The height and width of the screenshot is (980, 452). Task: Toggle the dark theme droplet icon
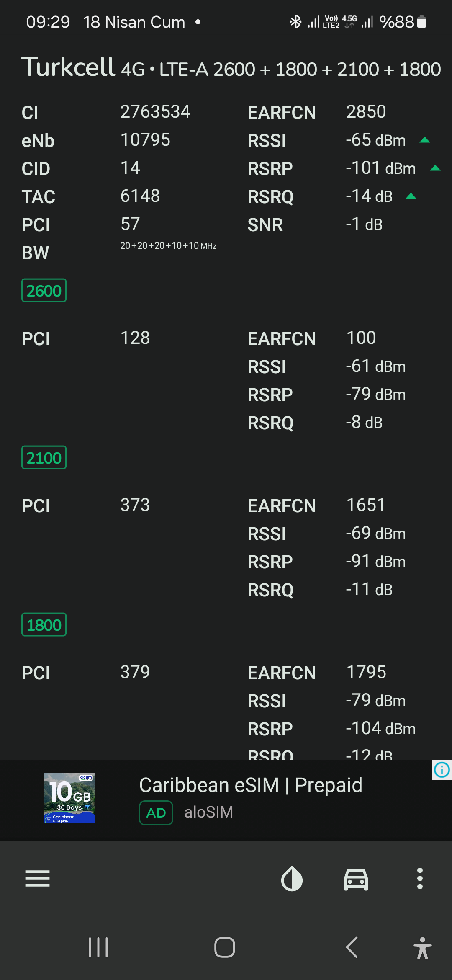(292, 878)
